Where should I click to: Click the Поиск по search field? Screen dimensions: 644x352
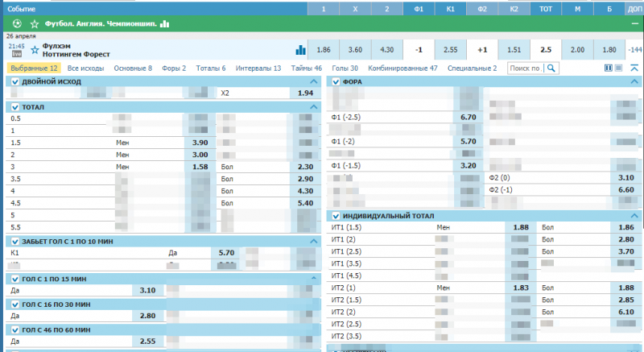point(525,68)
